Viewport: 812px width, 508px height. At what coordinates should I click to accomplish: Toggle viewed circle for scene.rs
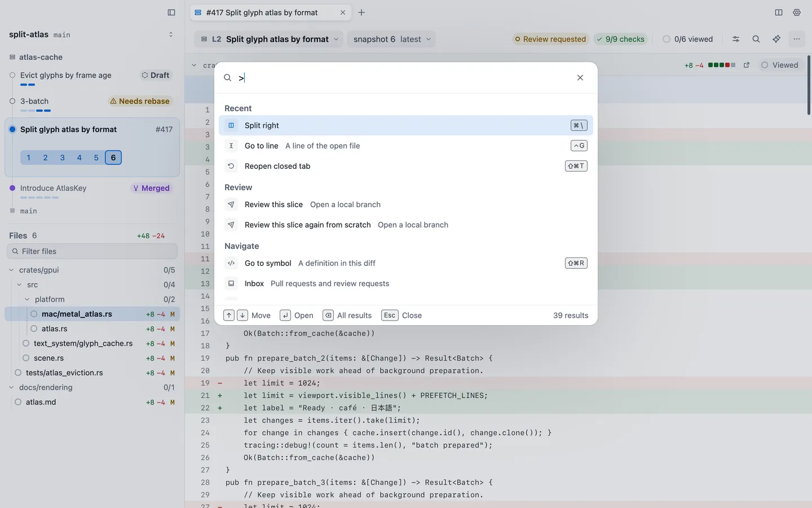(x=26, y=358)
